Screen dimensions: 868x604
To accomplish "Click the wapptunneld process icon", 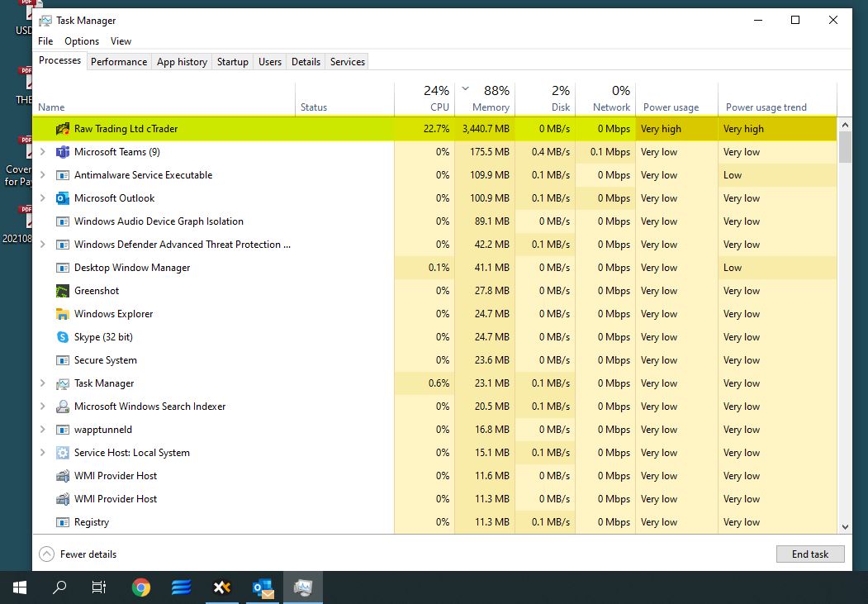I will pos(63,430).
